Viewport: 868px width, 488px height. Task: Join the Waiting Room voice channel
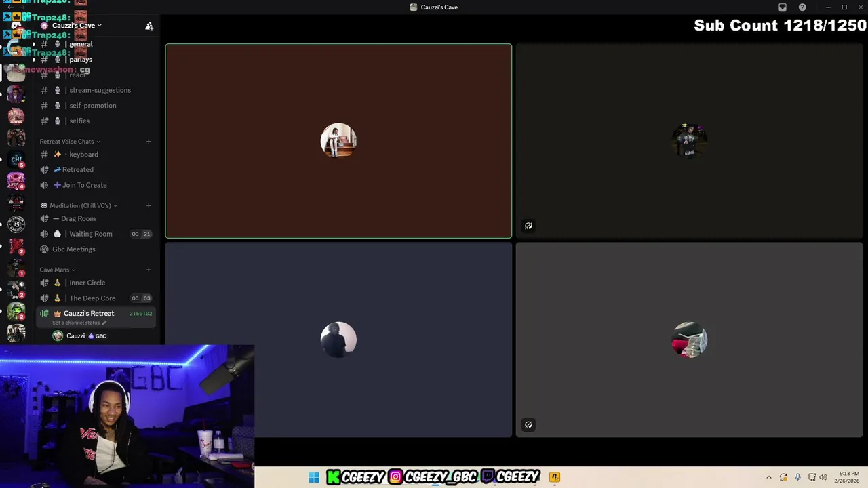tap(95, 234)
